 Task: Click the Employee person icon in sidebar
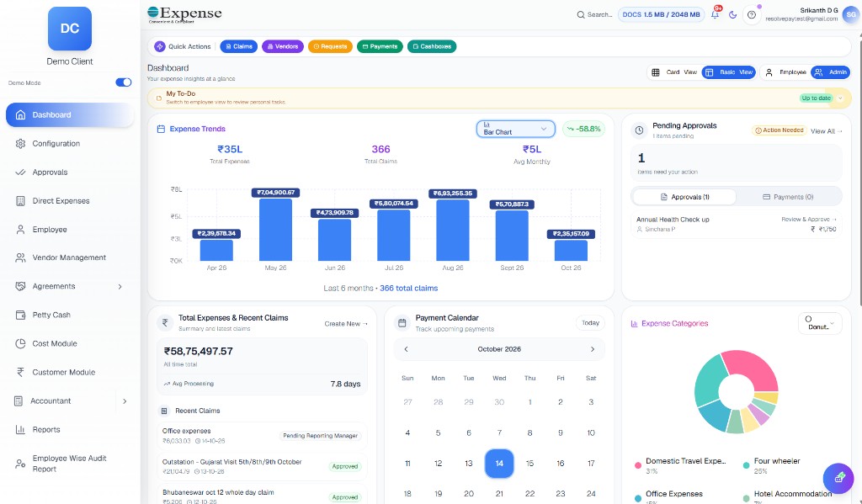coord(20,229)
